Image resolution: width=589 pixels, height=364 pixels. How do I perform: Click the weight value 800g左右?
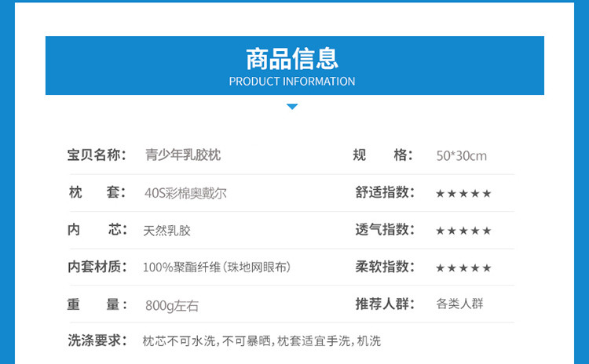point(172,305)
